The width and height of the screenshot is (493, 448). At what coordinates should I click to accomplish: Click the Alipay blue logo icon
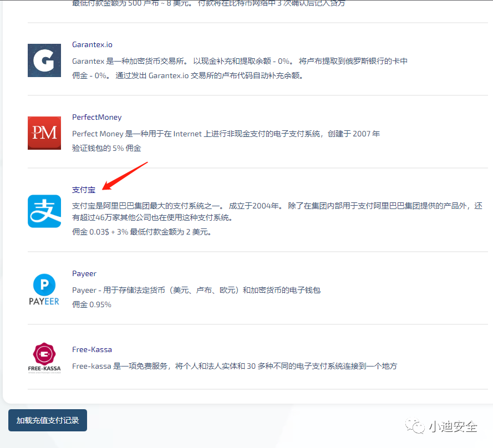point(44,211)
